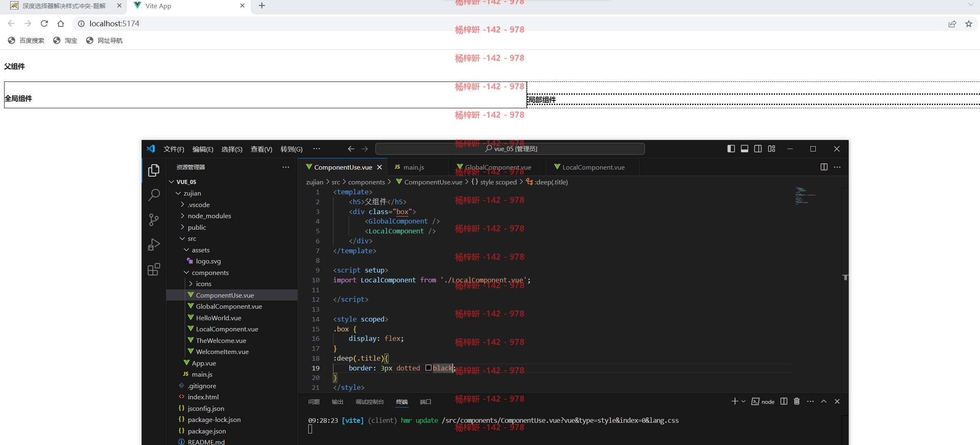Click the split terminal icon
980x445 pixels.
784,401
